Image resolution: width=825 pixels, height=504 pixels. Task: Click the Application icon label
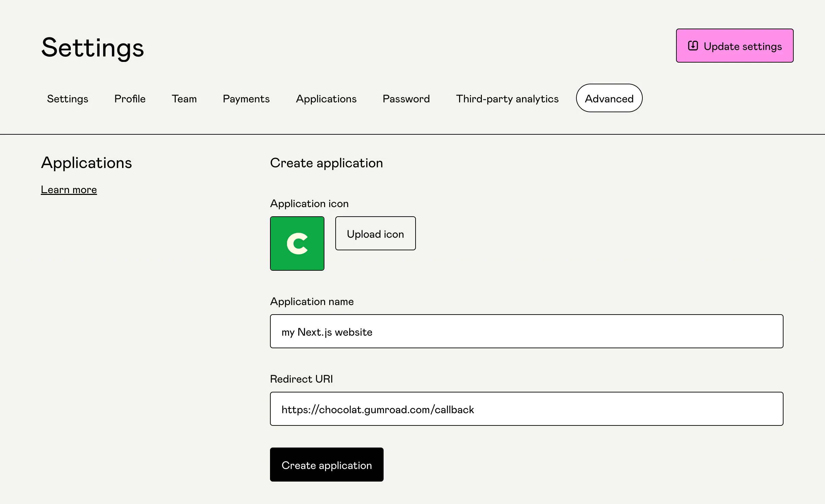click(309, 204)
